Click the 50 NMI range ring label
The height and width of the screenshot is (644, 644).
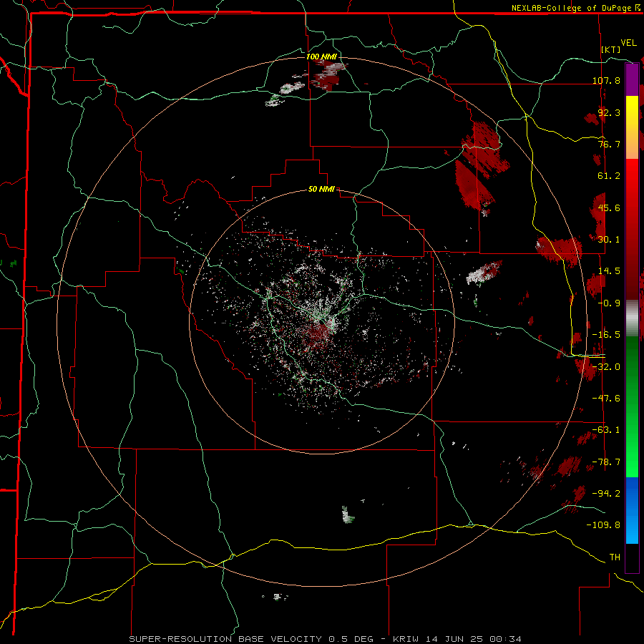321,189
